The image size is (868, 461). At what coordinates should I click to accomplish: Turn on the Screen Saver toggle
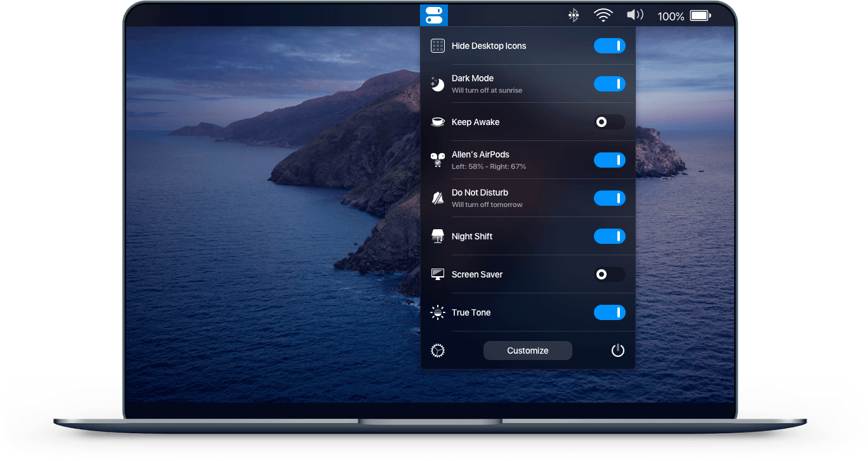coord(609,274)
